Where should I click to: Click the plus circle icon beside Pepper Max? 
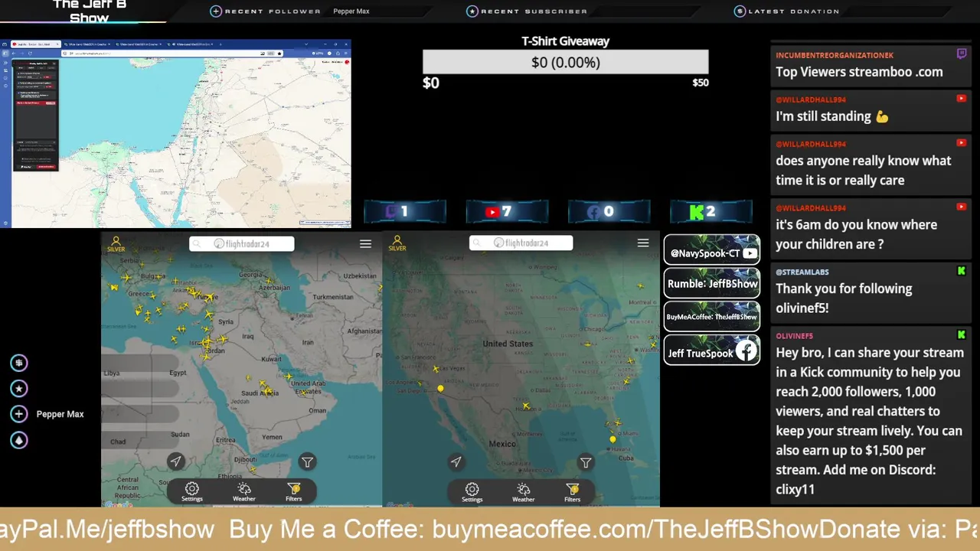19,414
